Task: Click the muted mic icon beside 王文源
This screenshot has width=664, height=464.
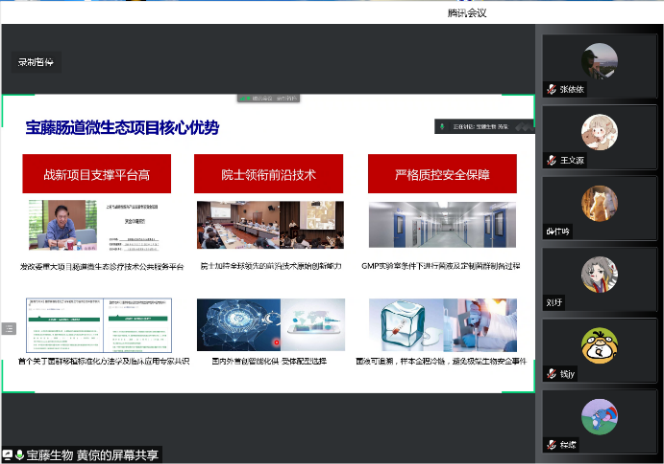Action: point(551,160)
